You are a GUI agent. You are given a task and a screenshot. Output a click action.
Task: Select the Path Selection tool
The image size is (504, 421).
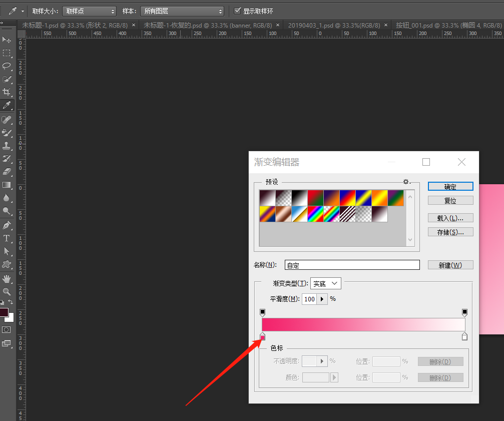(x=7, y=251)
